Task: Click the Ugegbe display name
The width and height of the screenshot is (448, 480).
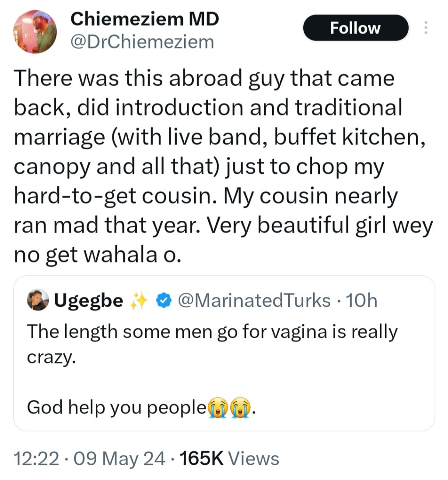Action: (88, 300)
